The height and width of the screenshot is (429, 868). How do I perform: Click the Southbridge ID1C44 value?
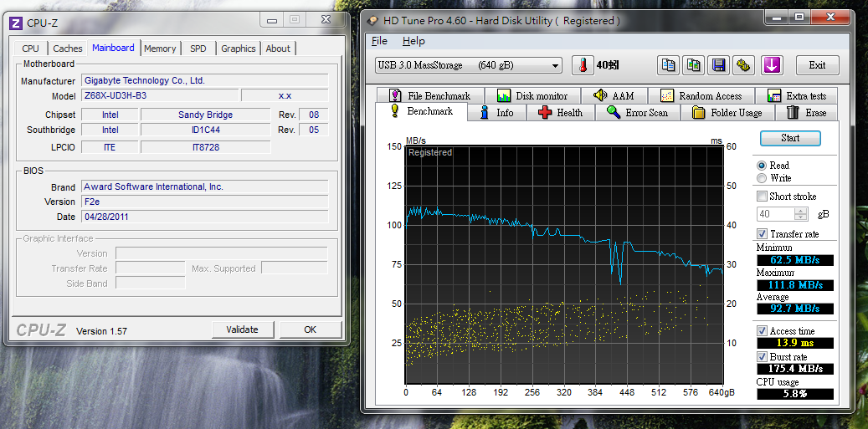pos(205,130)
